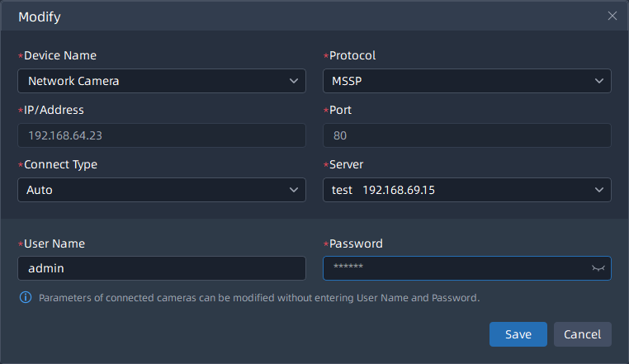Click the Protocol label
Viewport: 629px width, 364px height.
point(352,55)
